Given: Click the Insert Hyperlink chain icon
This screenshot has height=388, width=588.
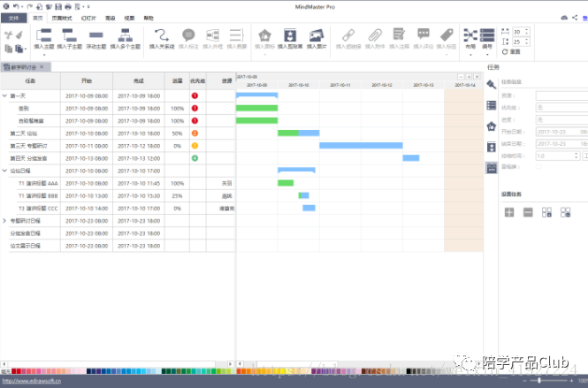Looking at the screenshot, I should click(x=348, y=35).
